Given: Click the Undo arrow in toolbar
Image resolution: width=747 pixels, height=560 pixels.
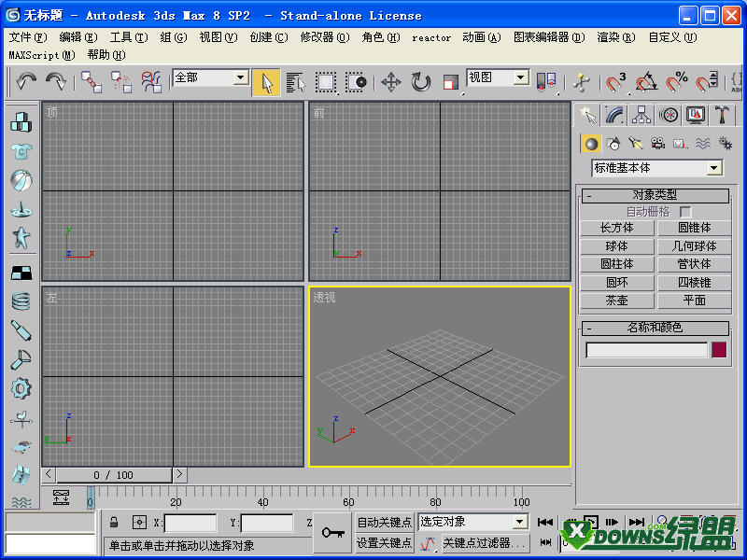Looking at the screenshot, I should coord(26,82).
